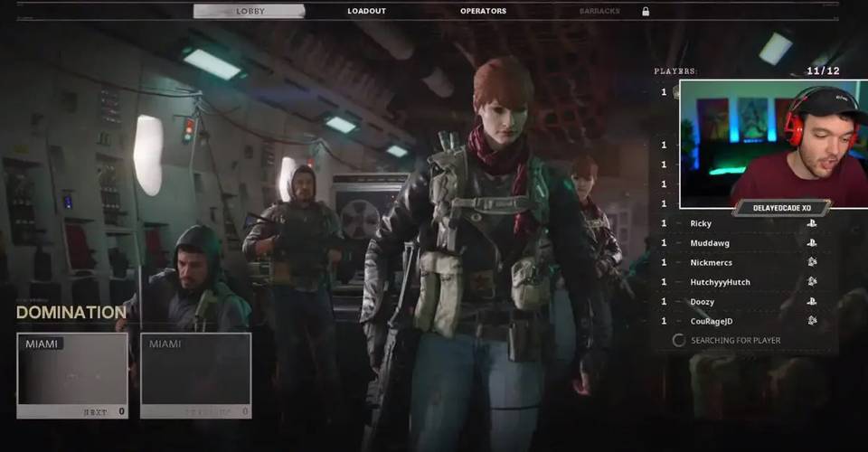Click the 11/12 player count
Image resolution: width=868 pixels, height=452 pixels.
coord(823,71)
